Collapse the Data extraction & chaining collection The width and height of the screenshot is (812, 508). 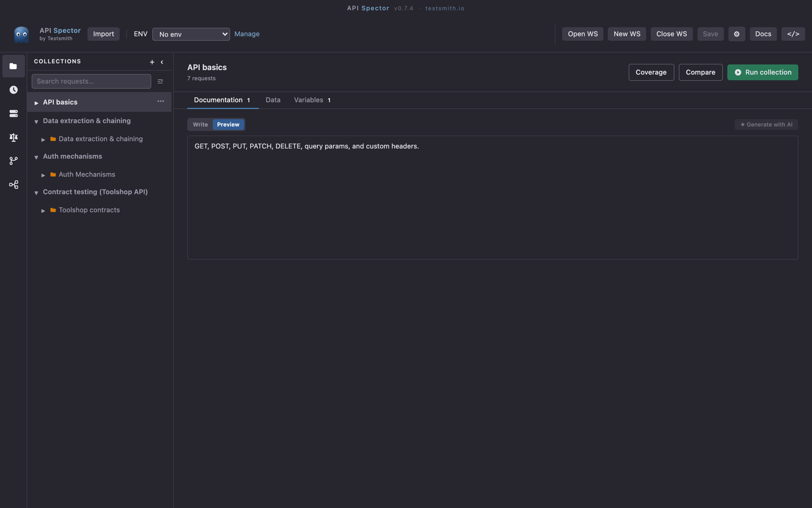36,121
